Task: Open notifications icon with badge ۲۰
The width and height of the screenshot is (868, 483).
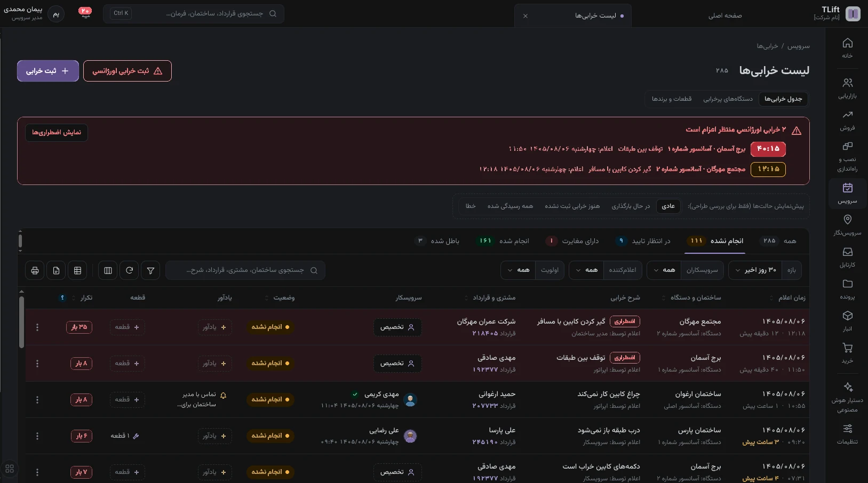Action: [x=85, y=13]
